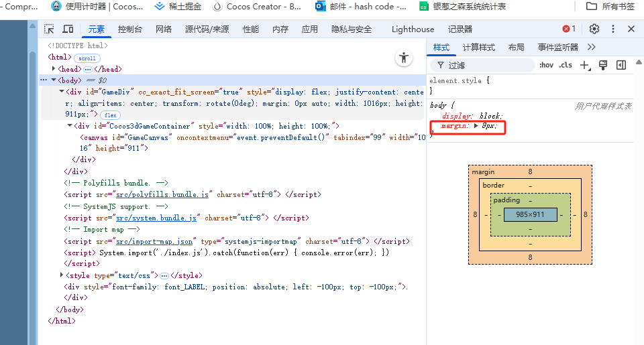Viewport: 644px width, 345px height.
Task: Activate the inspect element picker icon
Action: [49, 29]
